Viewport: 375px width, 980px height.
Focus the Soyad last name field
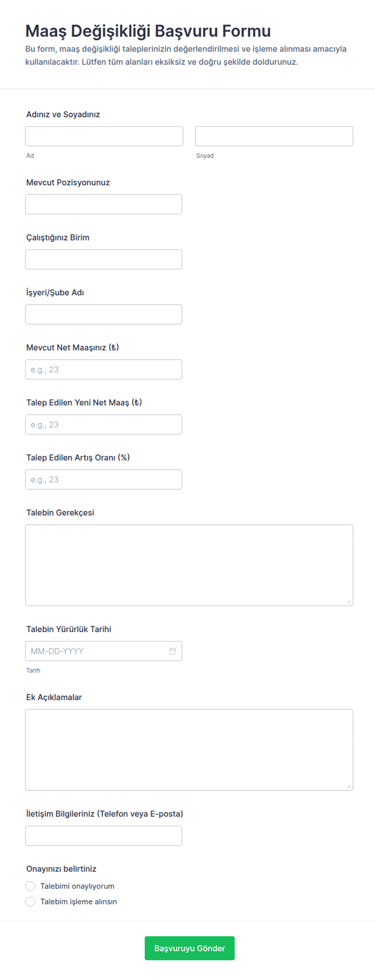(x=274, y=136)
